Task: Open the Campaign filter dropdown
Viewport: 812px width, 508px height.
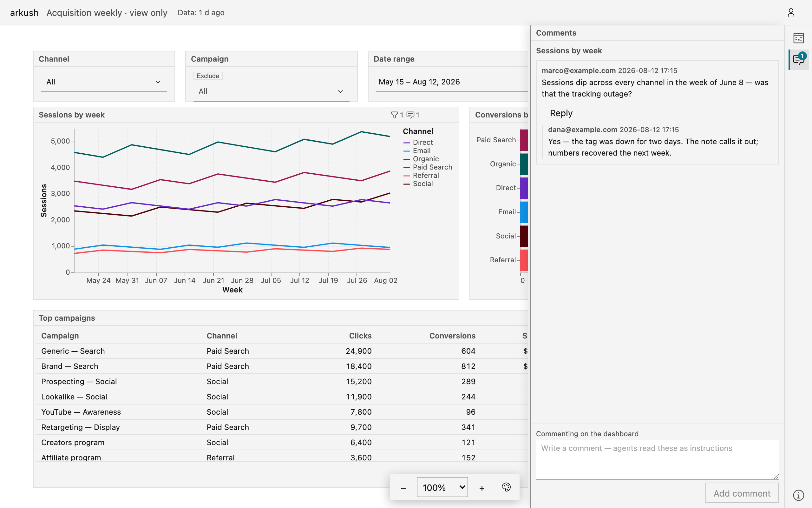Action: click(x=271, y=91)
